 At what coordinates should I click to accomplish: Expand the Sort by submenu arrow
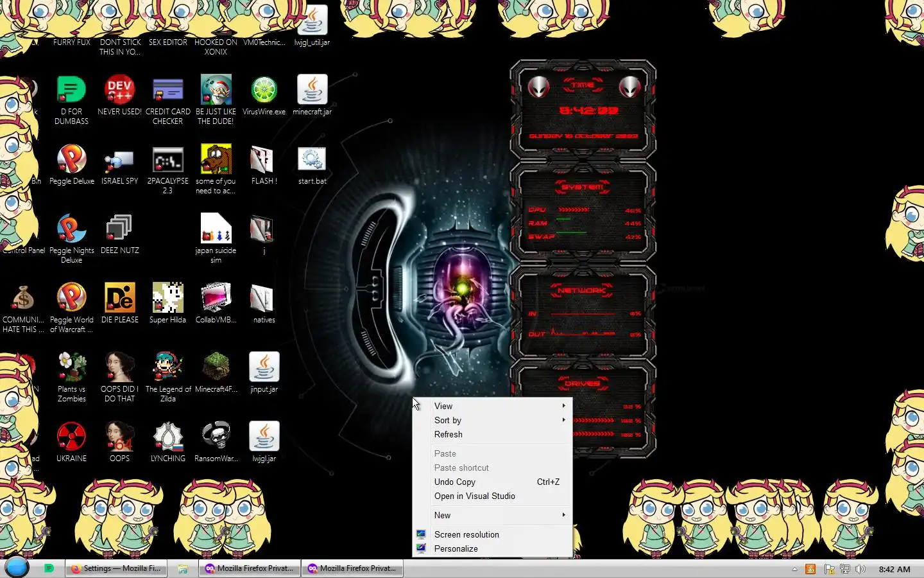tap(564, 420)
